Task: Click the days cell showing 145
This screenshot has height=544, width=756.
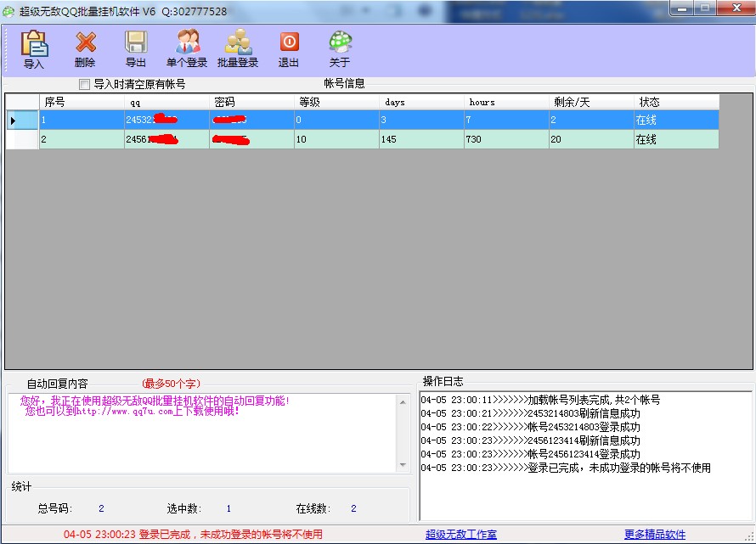Action: 421,139
